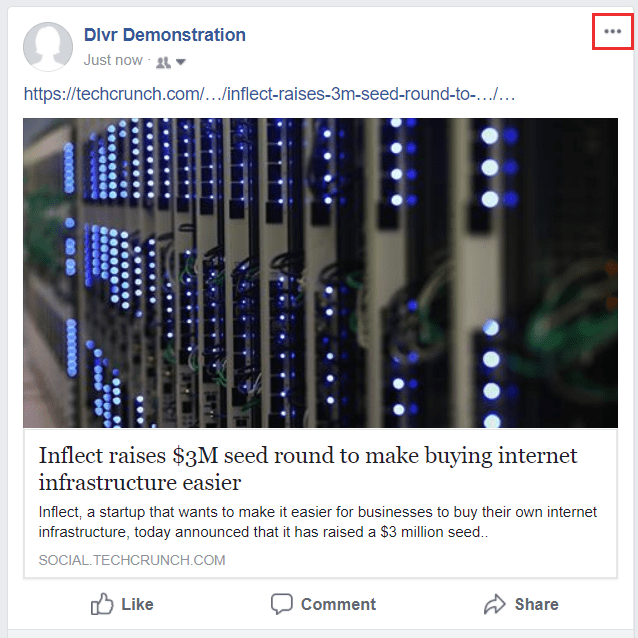The height and width of the screenshot is (638, 638).
Task: Click the SOCIAL.TECHCRUNCH.COM source domain
Action: click(132, 560)
